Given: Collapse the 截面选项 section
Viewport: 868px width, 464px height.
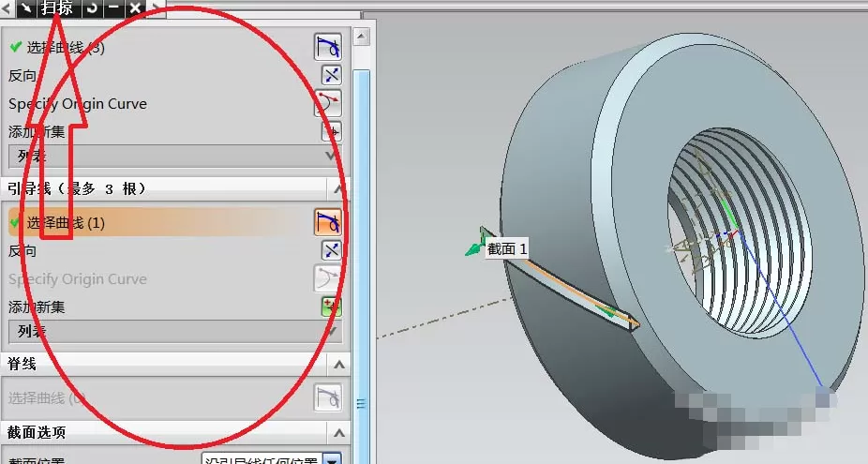Looking at the screenshot, I should click(338, 432).
